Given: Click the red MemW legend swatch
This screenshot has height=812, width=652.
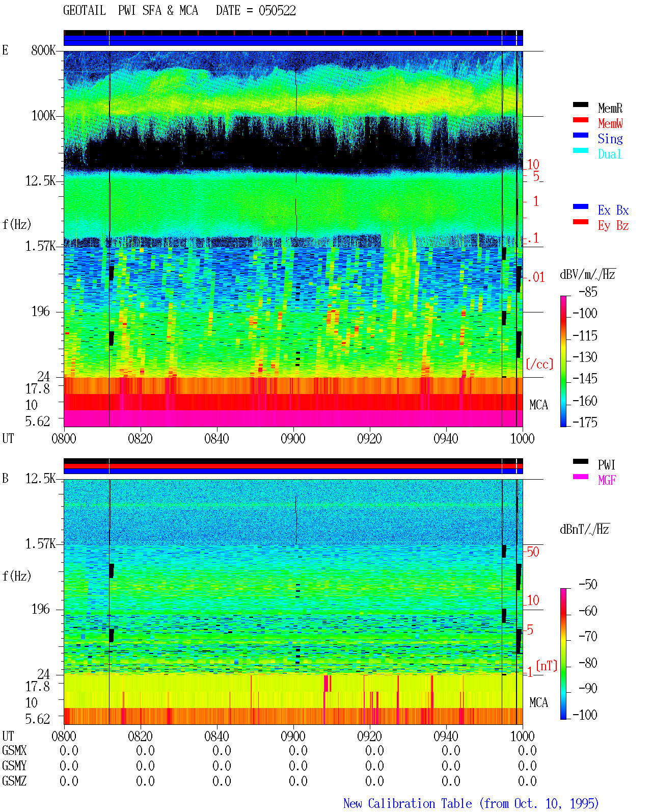Looking at the screenshot, I should pos(581,120).
